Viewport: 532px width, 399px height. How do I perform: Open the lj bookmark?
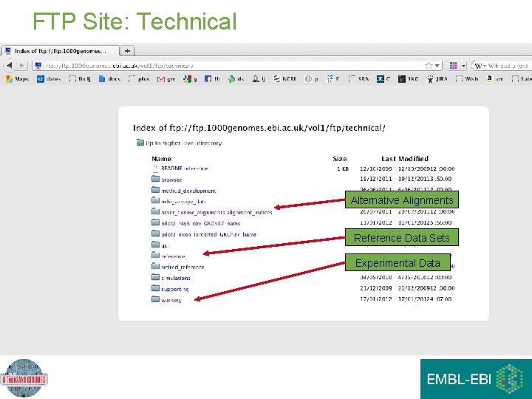[259, 79]
